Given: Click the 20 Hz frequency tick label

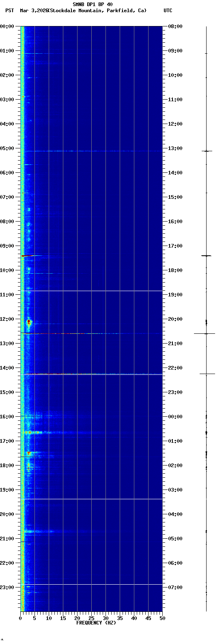Looking at the screenshot, I should [x=77, y=618].
